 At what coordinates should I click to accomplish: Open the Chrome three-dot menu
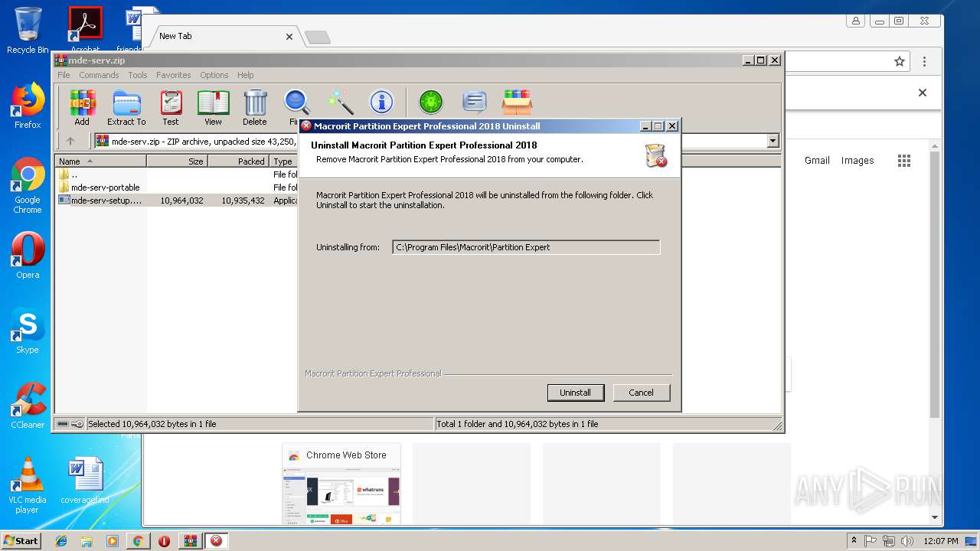tap(924, 62)
